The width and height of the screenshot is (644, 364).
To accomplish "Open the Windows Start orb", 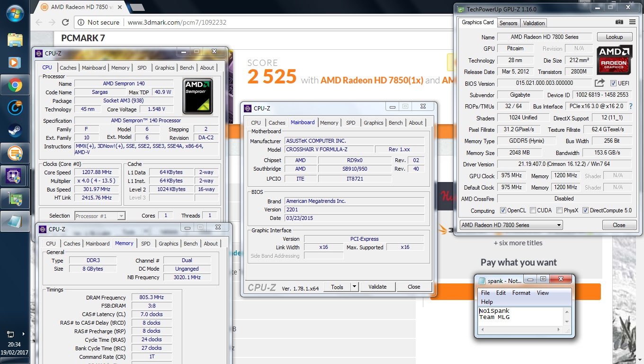I will coord(15,13).
